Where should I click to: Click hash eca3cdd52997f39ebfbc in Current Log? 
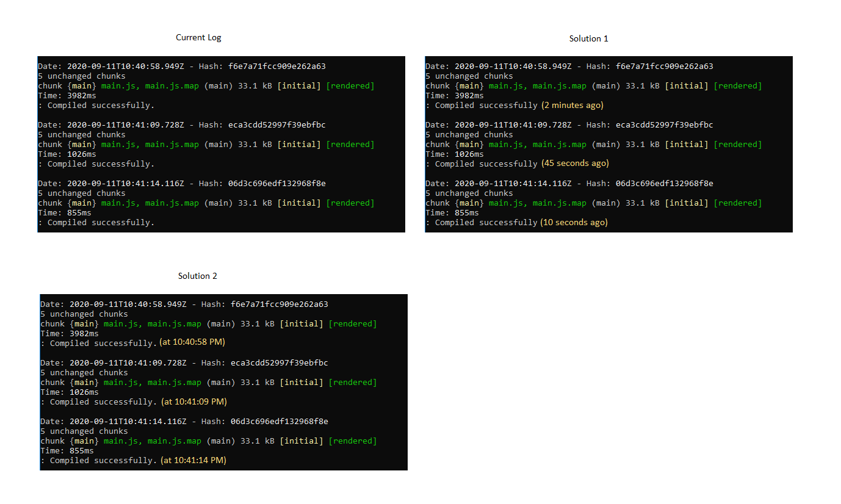(276, 124)
